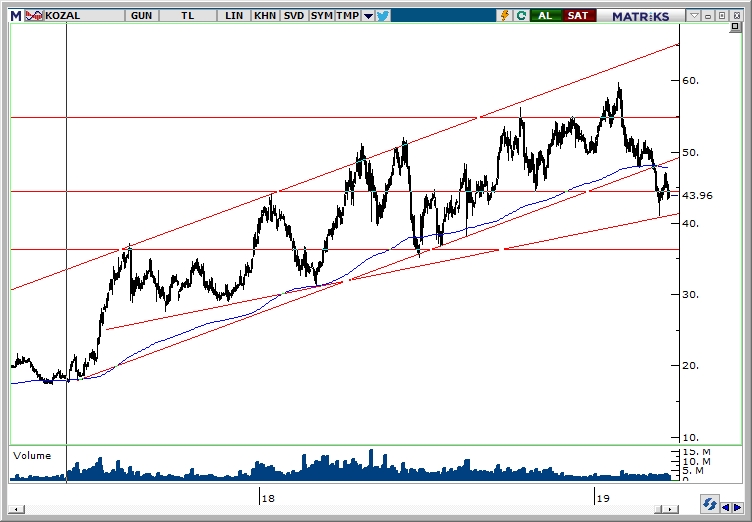Open the chart indicator icon beside KOZAL
This screenshot has width=752, height=522.
tap(34, 16)
